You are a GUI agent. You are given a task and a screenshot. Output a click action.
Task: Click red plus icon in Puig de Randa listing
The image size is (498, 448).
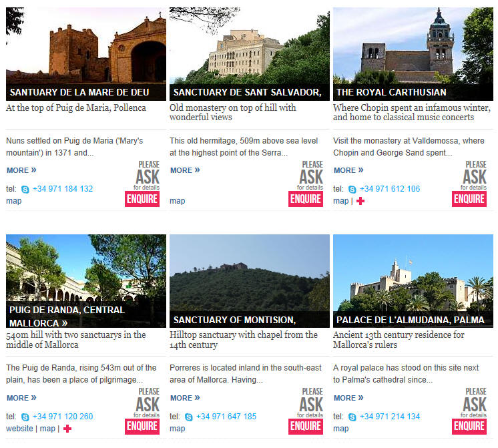tap(67, 429)
